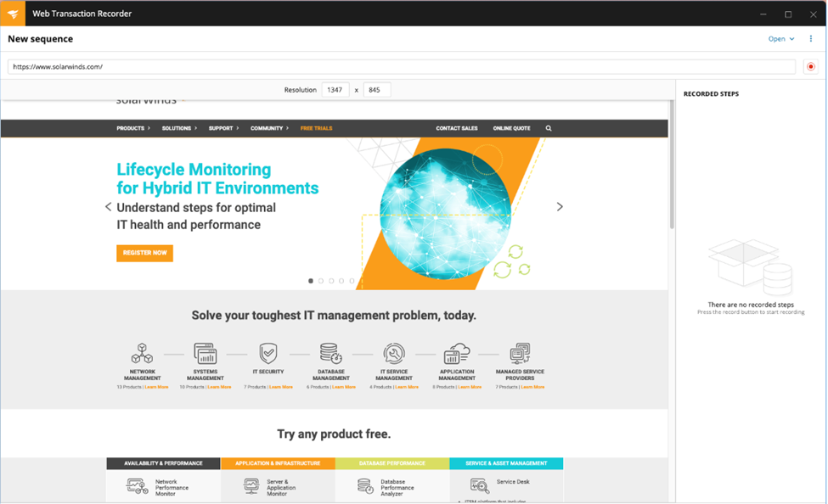Start recording with the red record button

pyautogui.click(x=810, y=66)
